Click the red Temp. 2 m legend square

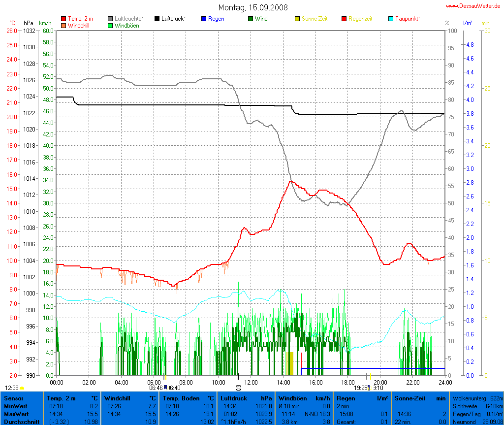[x=63, y=19]
